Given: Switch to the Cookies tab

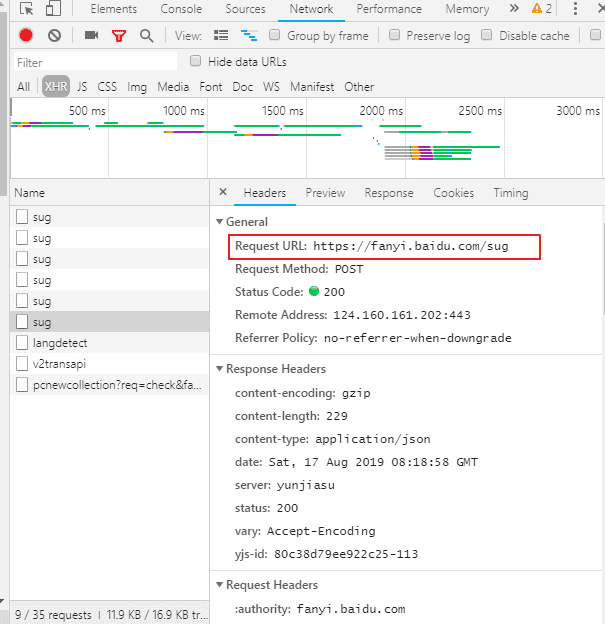Looking at the screenshot, I should (454, 193).
